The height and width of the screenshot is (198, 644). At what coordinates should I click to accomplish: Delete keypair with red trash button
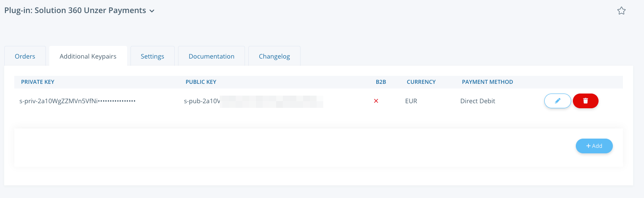click(585, 101)
